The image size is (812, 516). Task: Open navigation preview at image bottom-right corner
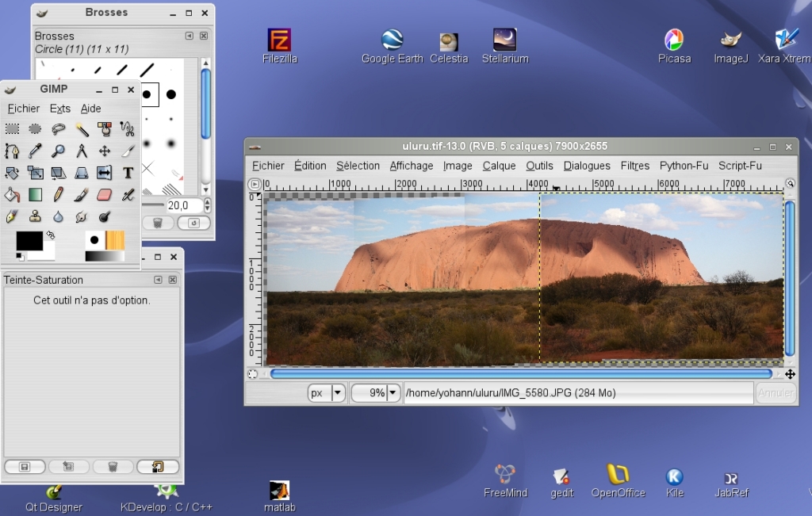(x=790, y=373)
